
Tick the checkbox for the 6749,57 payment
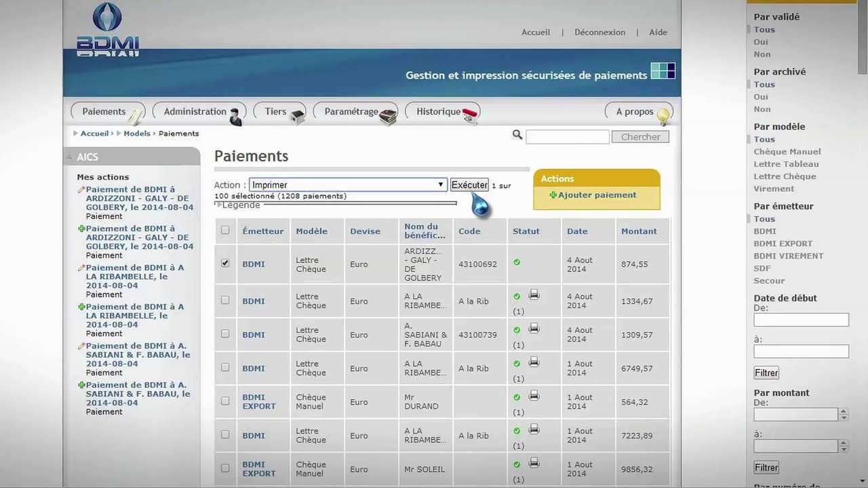coord(225,367)
